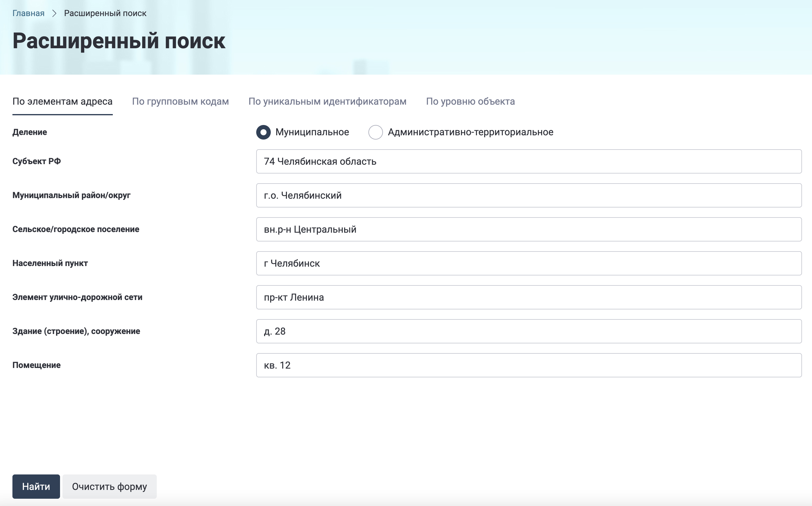Click the Деление label
This screenshot has width=812, height=506.
tap(30, 132)
